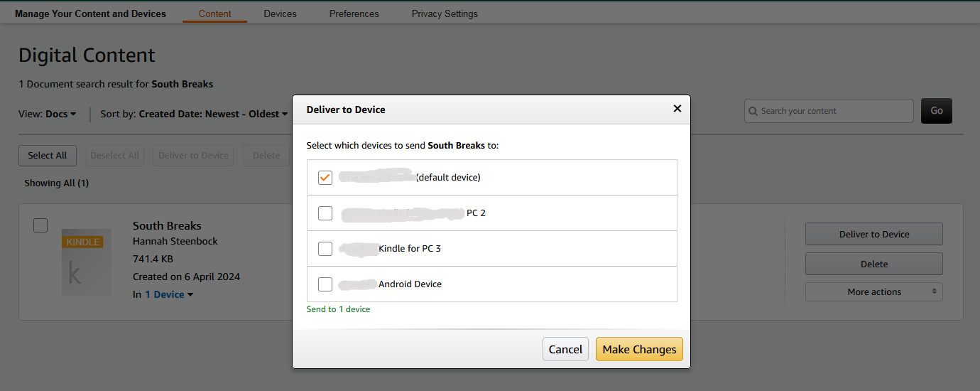This screenshot has height=391, width=980.
Task: Switch to the Devices tab
Action: [x=280, y=14]
